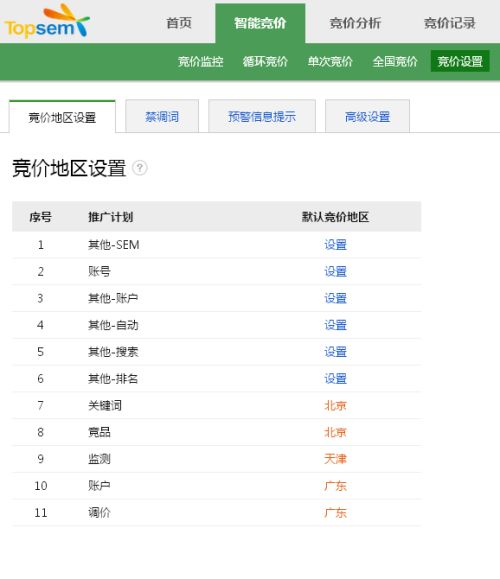Screen dimensions: 500x579
Task: Select 单次竞价 submenu item
Action: coord(330,61)
